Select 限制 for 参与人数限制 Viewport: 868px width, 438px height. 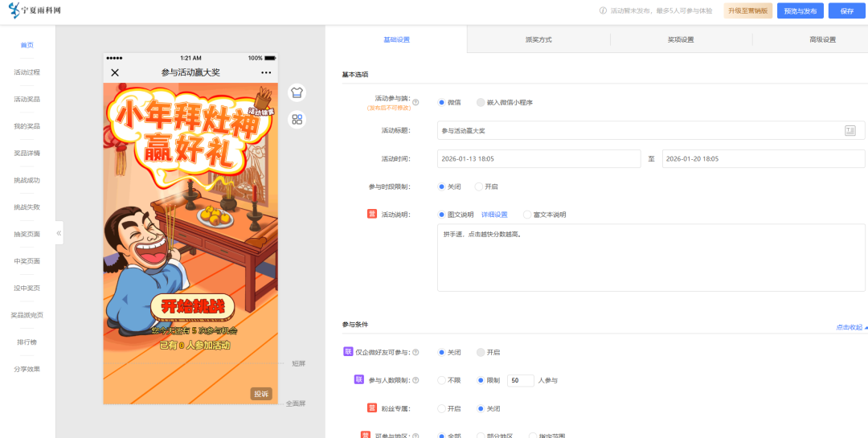click(x=481, y=380)
